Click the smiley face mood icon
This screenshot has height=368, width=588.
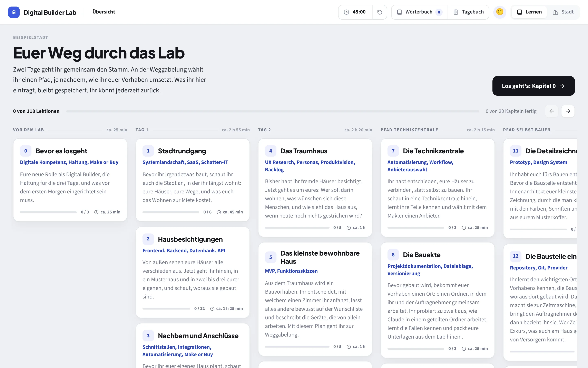[500, 12]
